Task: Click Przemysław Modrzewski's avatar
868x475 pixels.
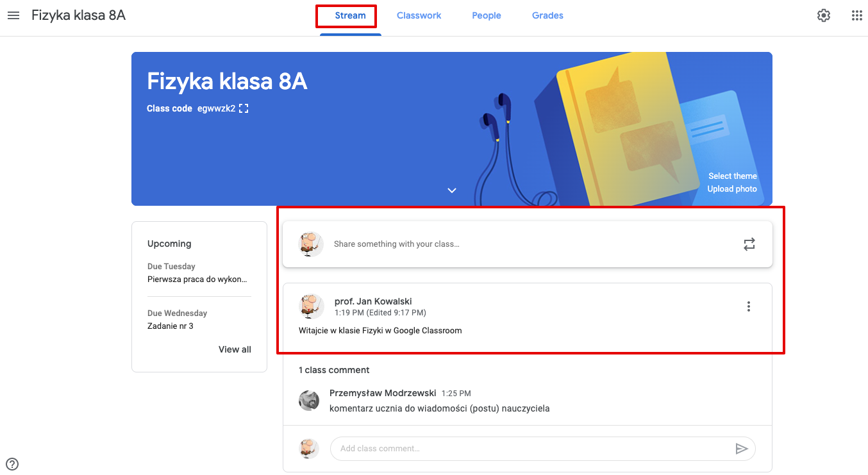Action: tap(309, 401)
